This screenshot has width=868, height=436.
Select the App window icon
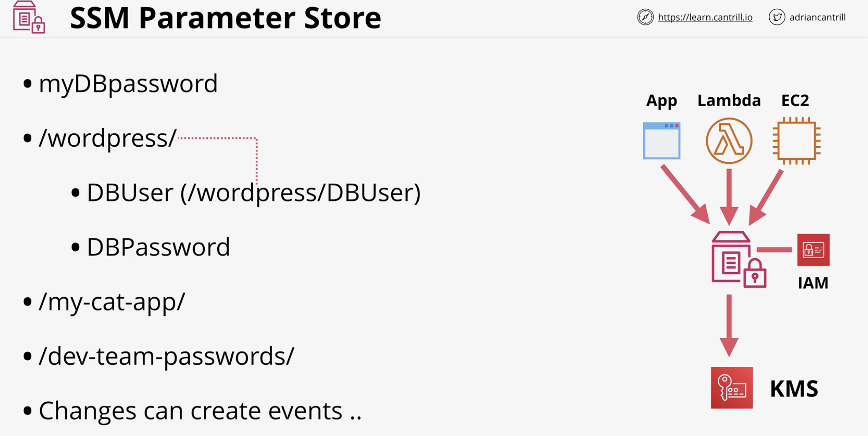tap(661, 141)
